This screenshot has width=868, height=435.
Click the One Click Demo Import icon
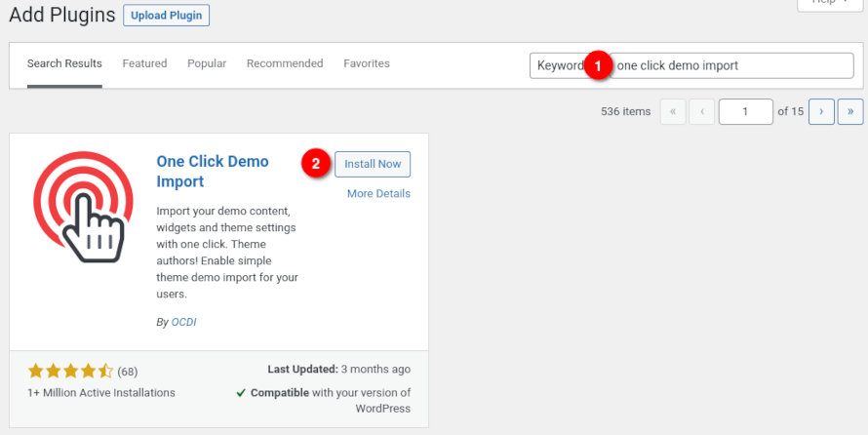[x=84, y=207]
